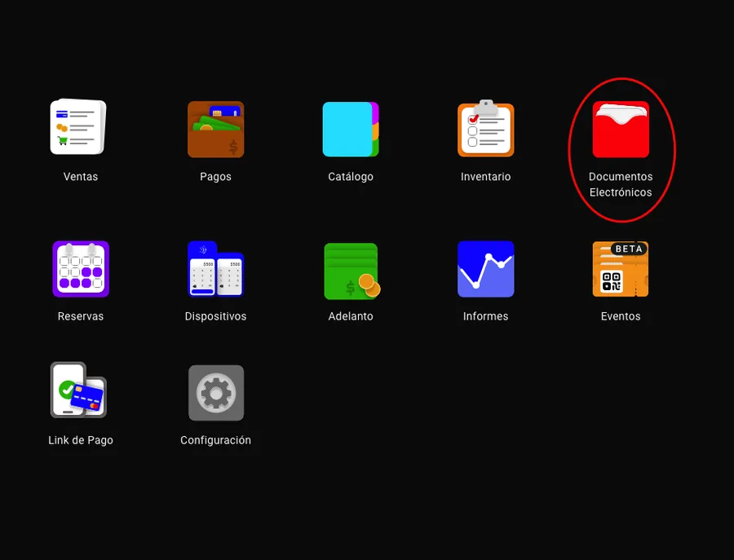Open the Pagos wallet icon
The height and width of the screenshot is (560, 734).
(216, 129)
